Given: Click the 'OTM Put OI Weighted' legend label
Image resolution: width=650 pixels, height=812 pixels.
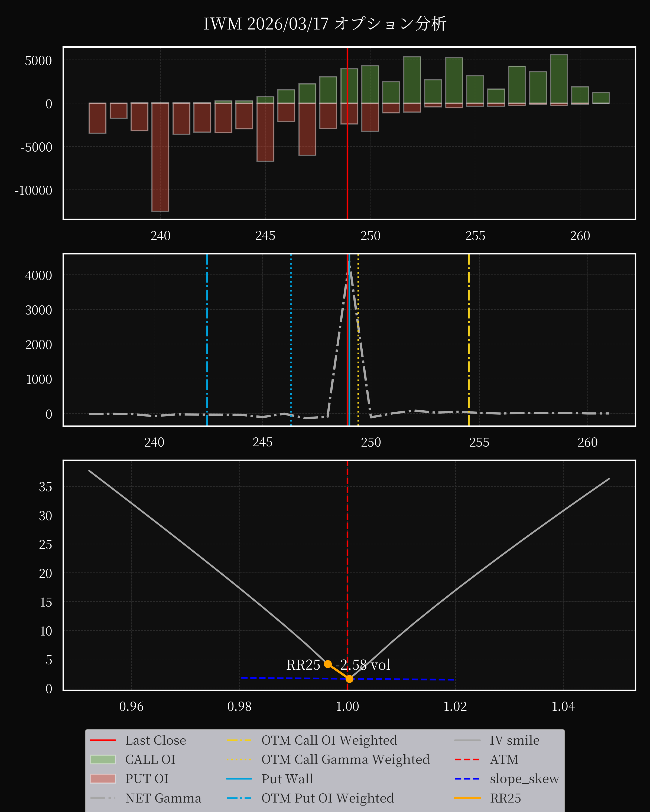Looking at the screenshot, I should (327, 798).
